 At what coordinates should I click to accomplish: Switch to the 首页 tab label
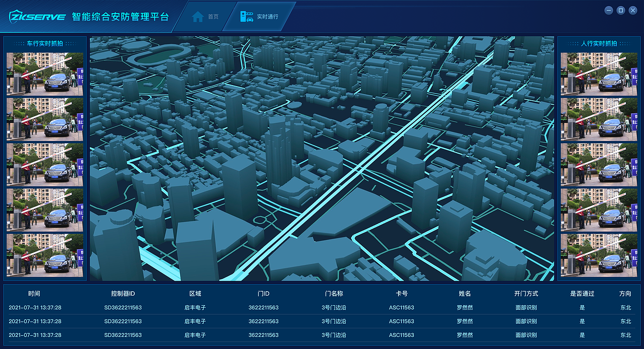213,17
